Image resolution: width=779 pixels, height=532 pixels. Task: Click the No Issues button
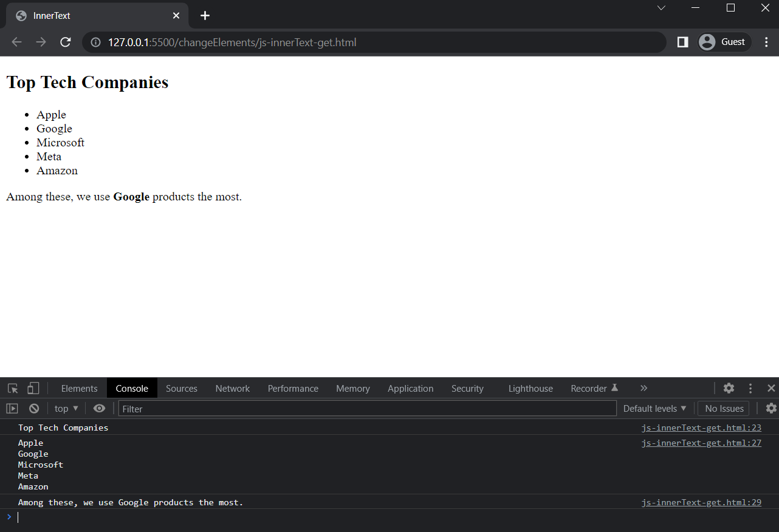723,408
